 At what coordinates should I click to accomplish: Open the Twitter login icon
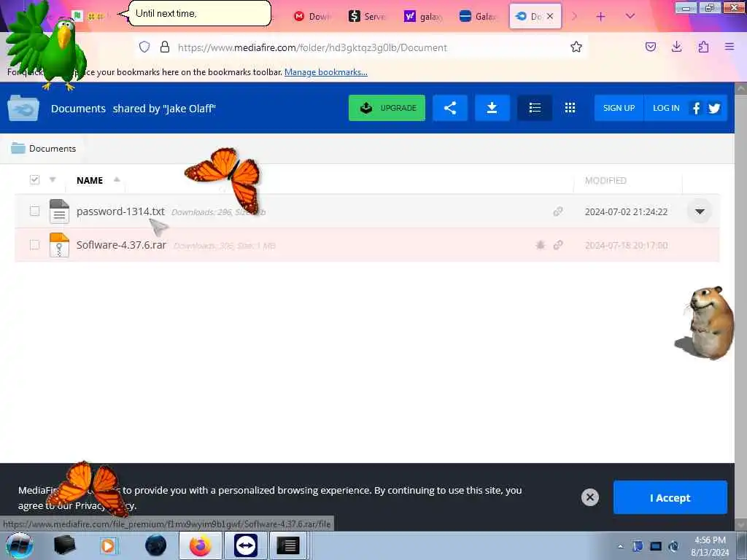[x=714, y=108]
